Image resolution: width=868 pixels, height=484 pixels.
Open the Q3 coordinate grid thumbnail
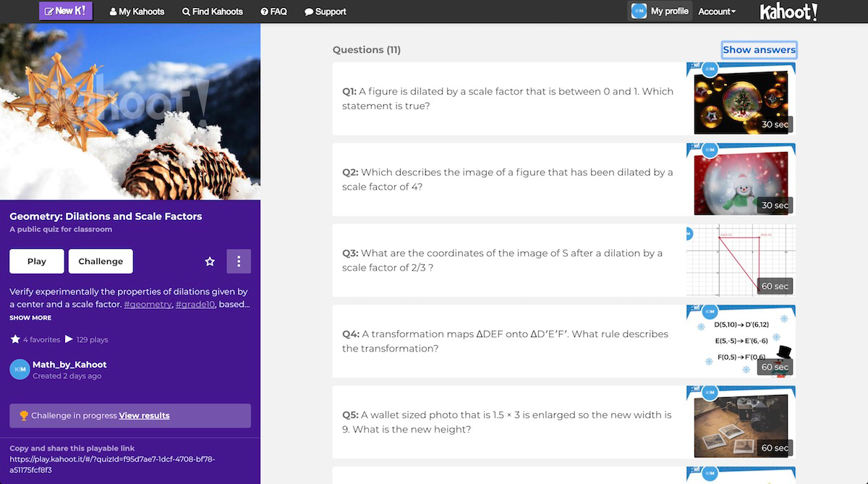pyautogui.click(x=741, y=260)
